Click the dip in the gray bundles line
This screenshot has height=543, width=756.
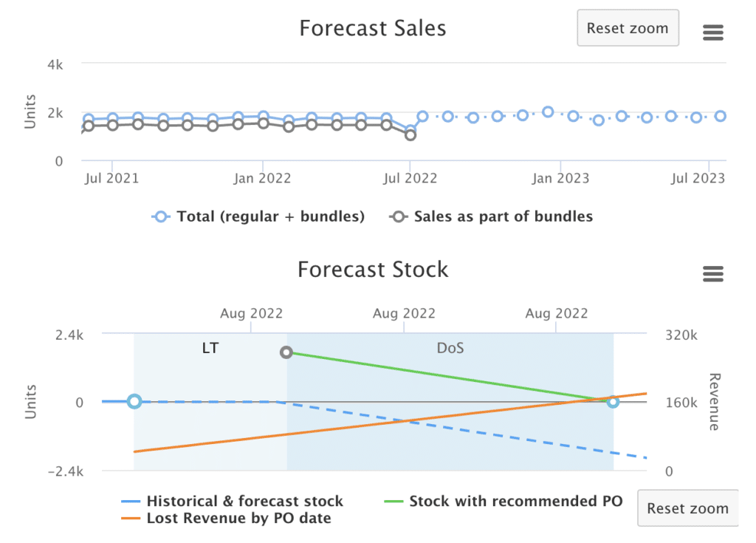(x=411, y=135)
